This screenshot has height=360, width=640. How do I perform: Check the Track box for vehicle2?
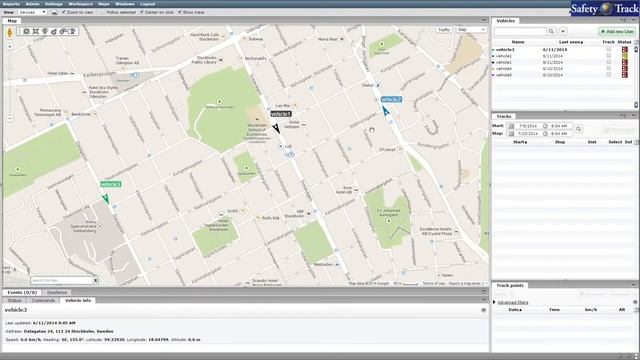(x=609, y=56)
